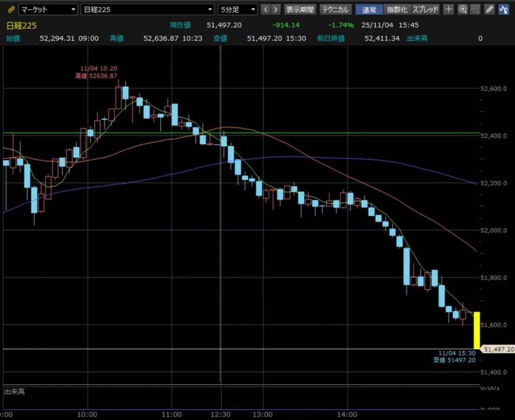Switch to 通常 normal display mode
The height and width of the screenshot is (420, 515).
click(x=369, y=10)
